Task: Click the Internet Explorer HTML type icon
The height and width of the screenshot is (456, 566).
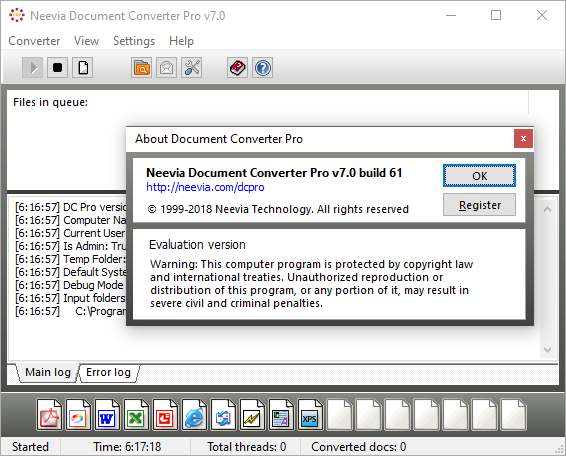Action: [194, 414]
